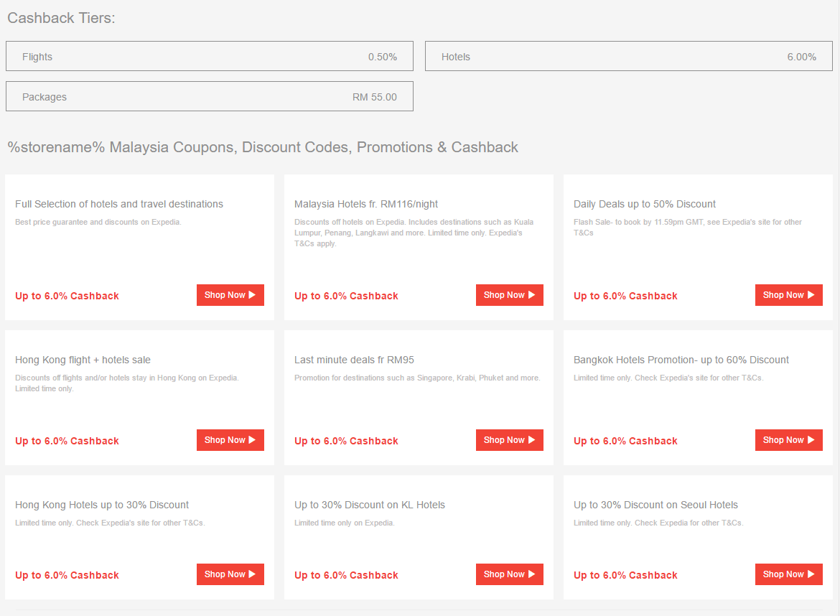Open 'Daily Deals up to 50% Discount' title
Image resolution: width=840 pixels, height=616 pixels.
click(645, 204)
